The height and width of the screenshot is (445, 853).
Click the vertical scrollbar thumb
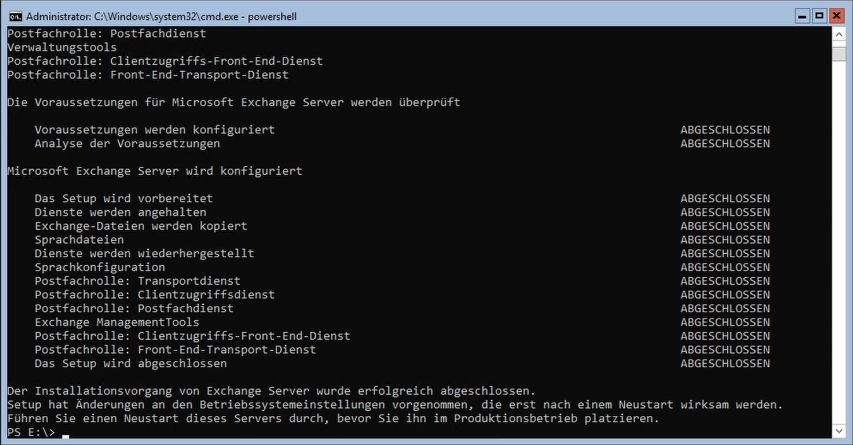click(839, 54)
